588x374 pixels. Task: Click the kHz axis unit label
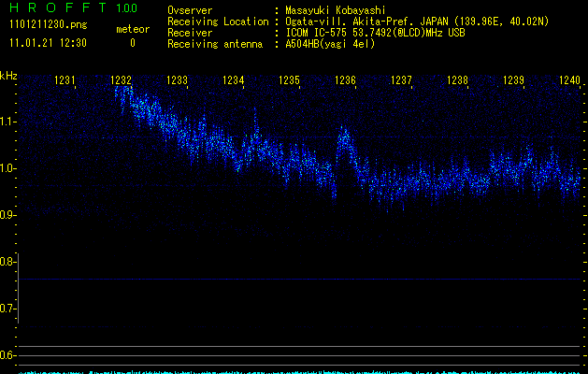(8, 74)
